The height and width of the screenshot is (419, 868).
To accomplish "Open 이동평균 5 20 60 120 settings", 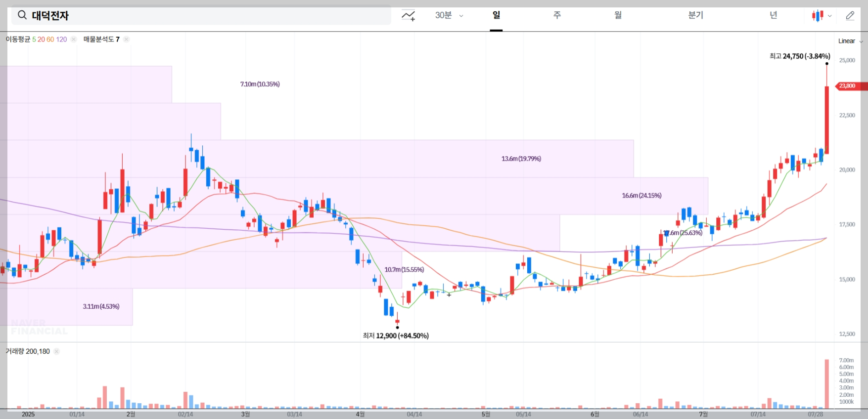I will click(x=36, y=40).
